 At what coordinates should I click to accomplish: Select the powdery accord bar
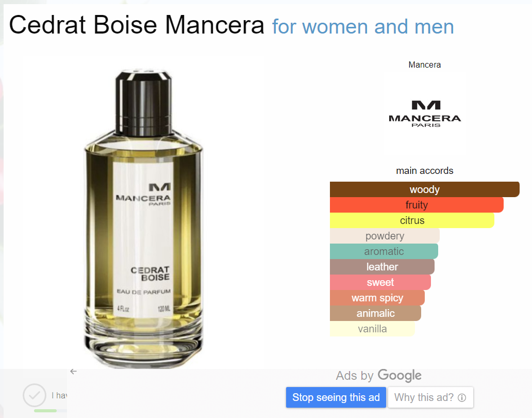coord(385,236)
